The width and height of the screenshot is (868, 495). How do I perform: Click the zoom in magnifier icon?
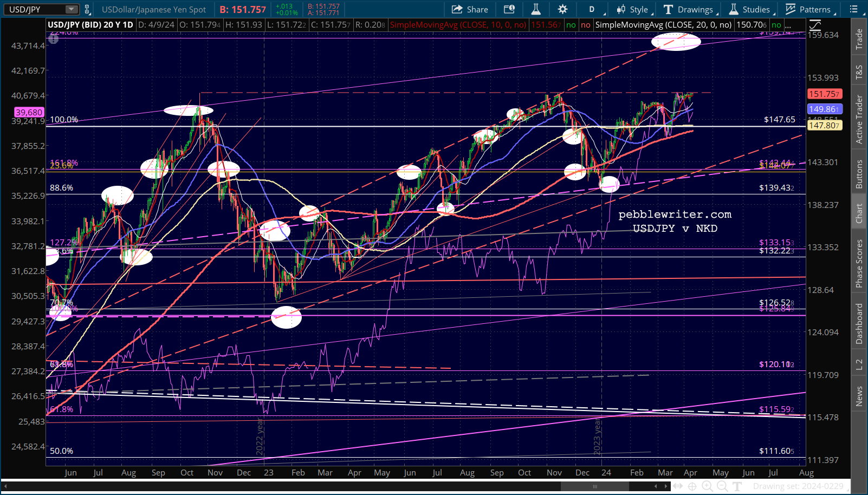click(x=707, y=486)
